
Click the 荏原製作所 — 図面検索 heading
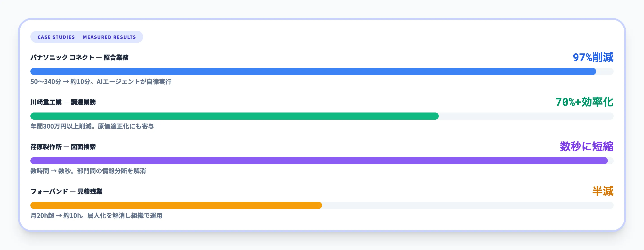click(x=63, y=147)
